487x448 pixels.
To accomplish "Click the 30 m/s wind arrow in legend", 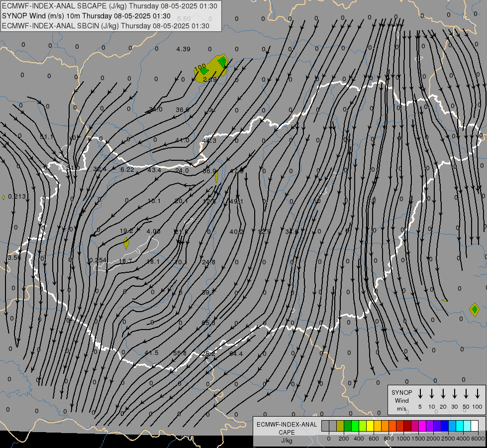I will point(455,394).
